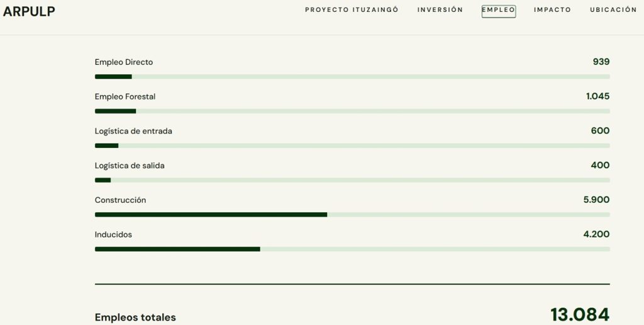
Task: Open the Impacto section
Action: (x=552, y=10)
